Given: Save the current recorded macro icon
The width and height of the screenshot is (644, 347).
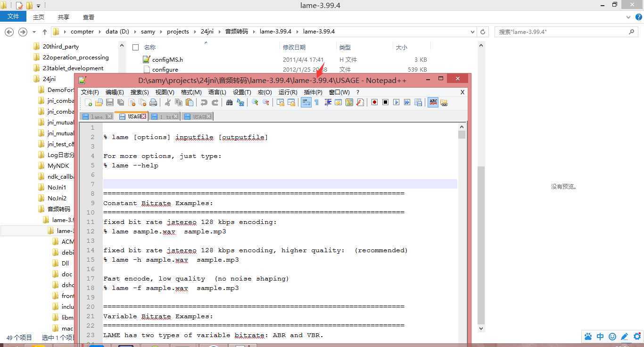Looking at the screenshot, I should [x=418, y=102].
